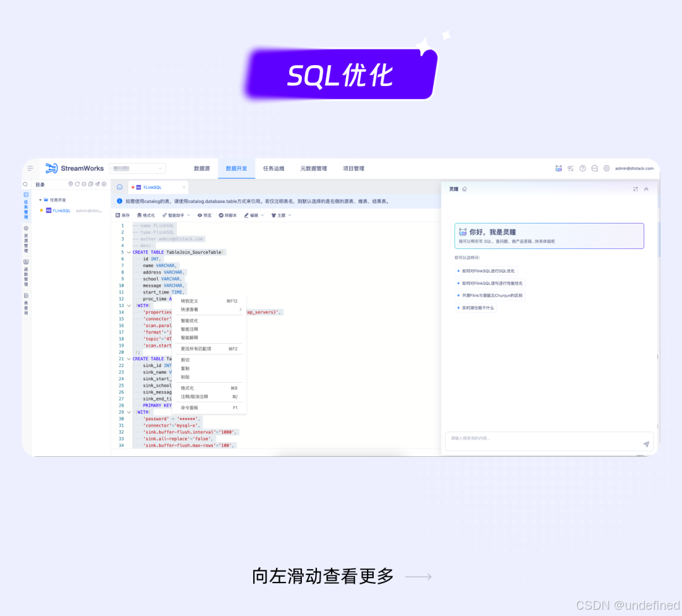Switch to the 项目管理 top navigation tab

[354, 168]
